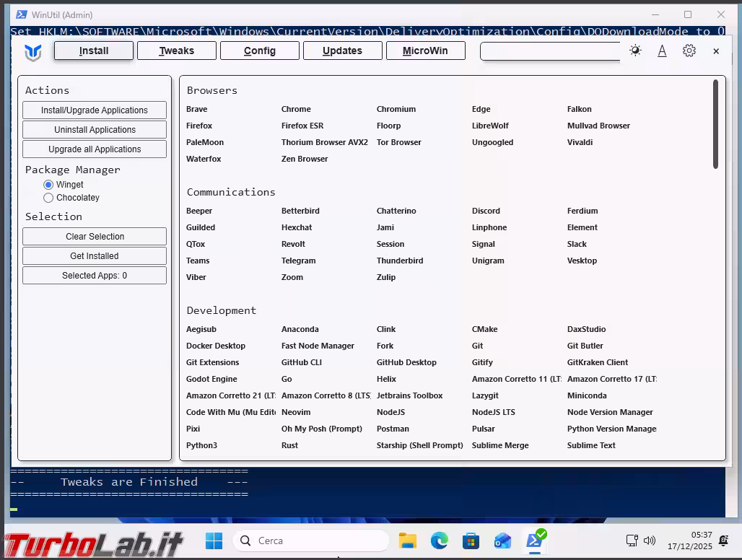
Task: Toggle Firefox app selection in Browsers
Action: point(199,126)
